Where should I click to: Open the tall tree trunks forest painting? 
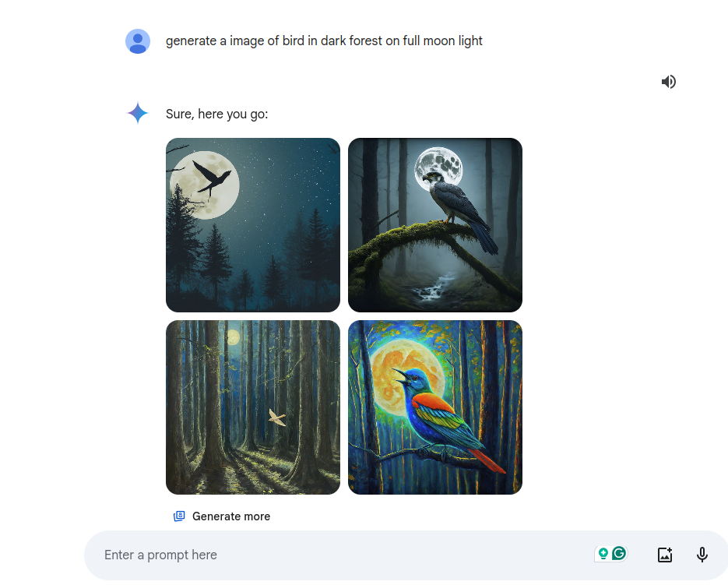[x=253, y=407]
